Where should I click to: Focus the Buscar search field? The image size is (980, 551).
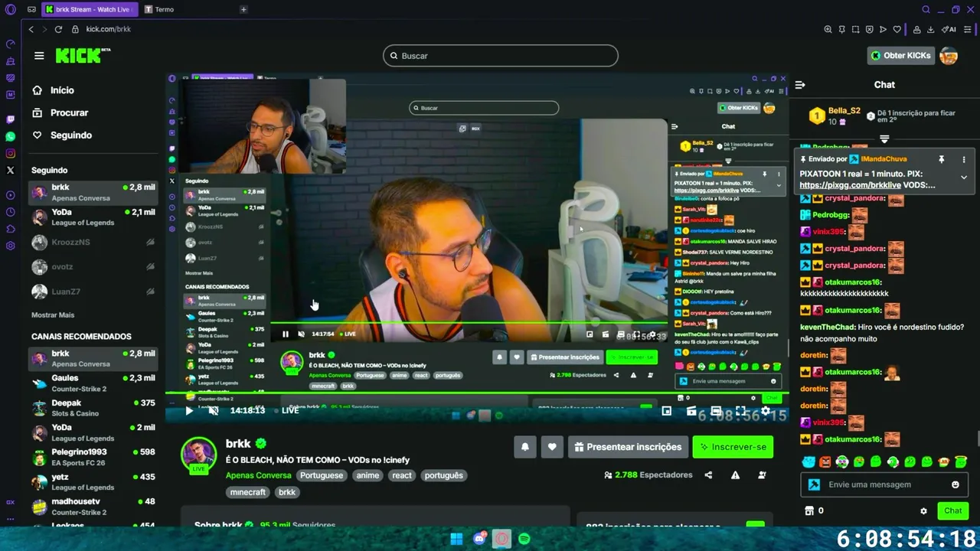[501, 56]
